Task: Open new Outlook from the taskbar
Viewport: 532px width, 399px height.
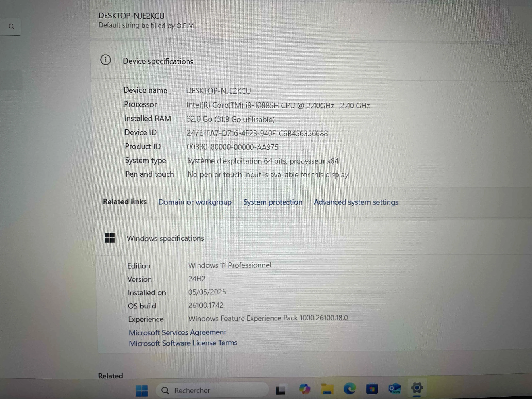Action: 394,389
